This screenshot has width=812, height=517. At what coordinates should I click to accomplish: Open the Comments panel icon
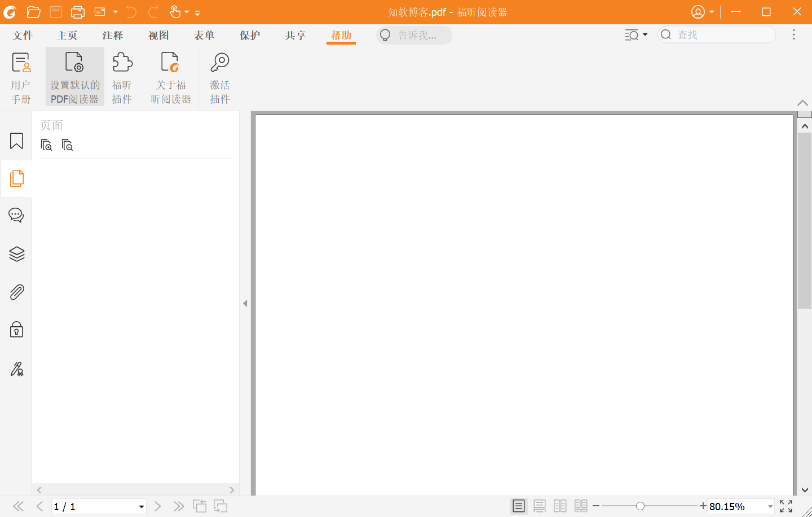pyautogui.click(x=16, y=216)
